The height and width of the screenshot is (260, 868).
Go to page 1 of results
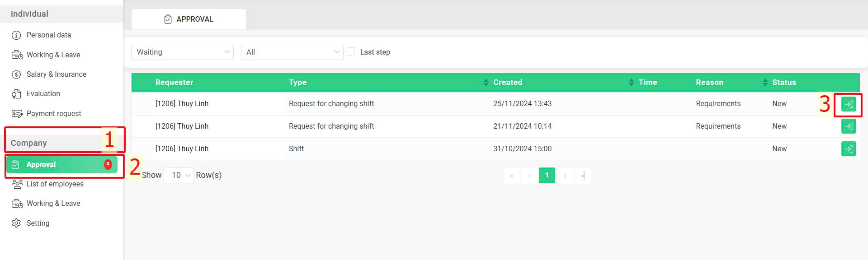[547, 175]
